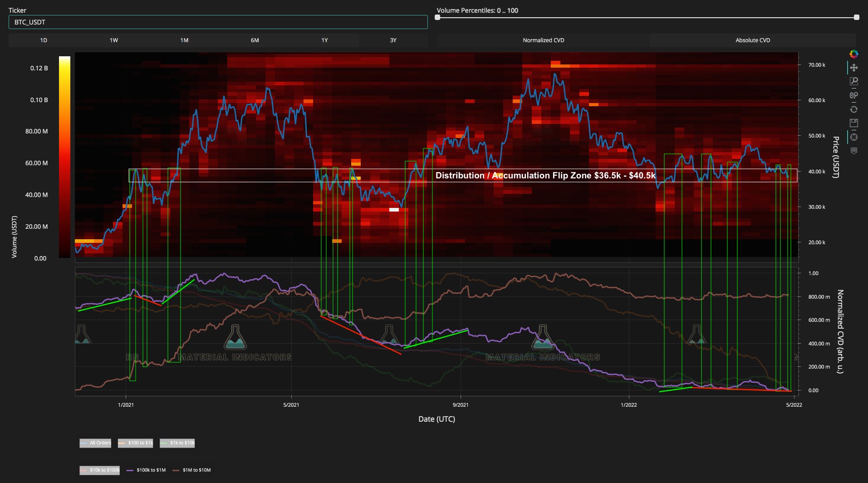The height and width of the screenshot is (483, 868).
Task: Enable the All Orders legend series
Action: coord(95,443)
